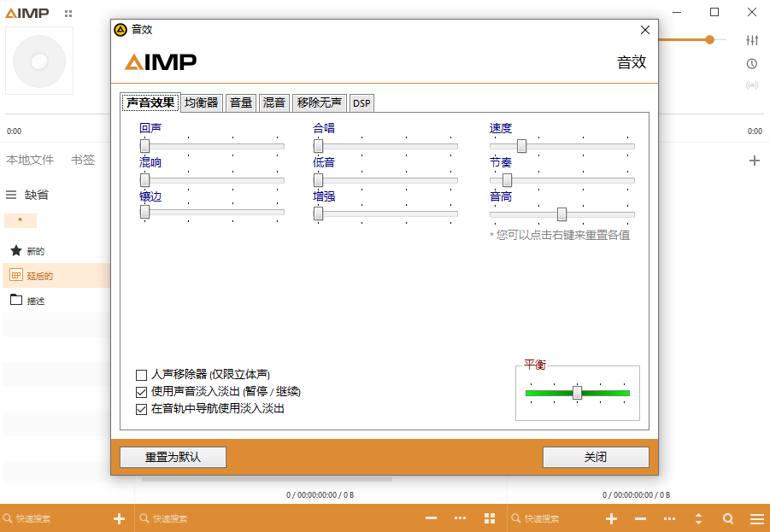Click the AIMP logo icon in dialog title bar

[x=120, y=30]
